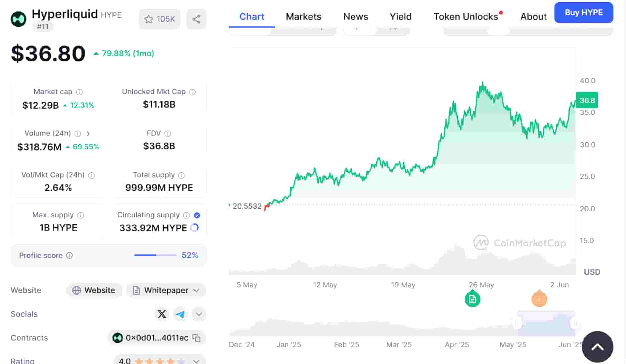Click the FDV info icon
The height and width of the screenshot is (364, 626).
tap(168, 133)
